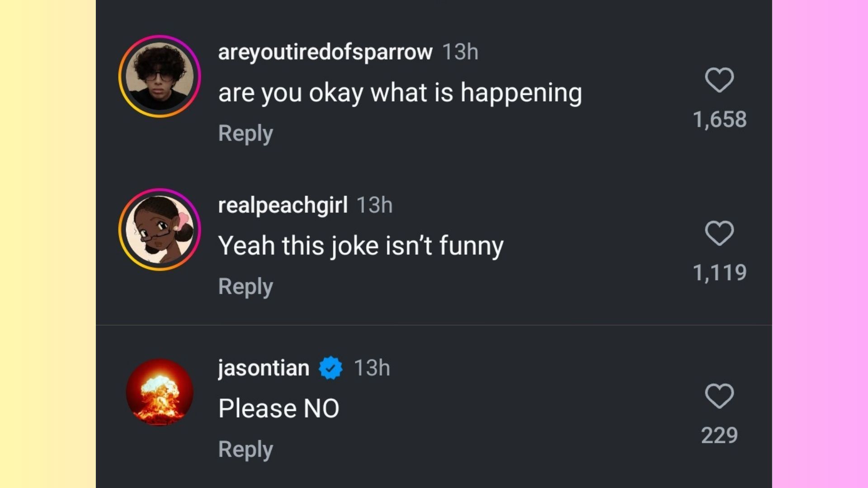Tap the heart on jasontian's comment
Viewport: 868px width, 488px height.
719,396
